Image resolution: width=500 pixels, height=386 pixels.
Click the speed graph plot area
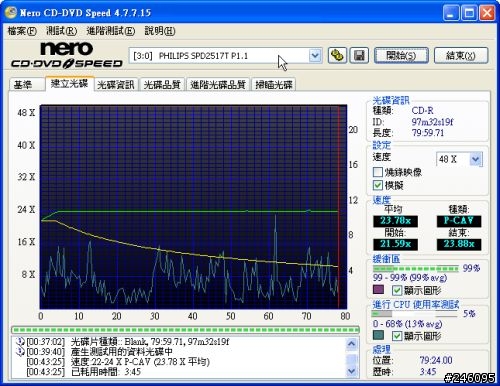[x=193, y=207]
